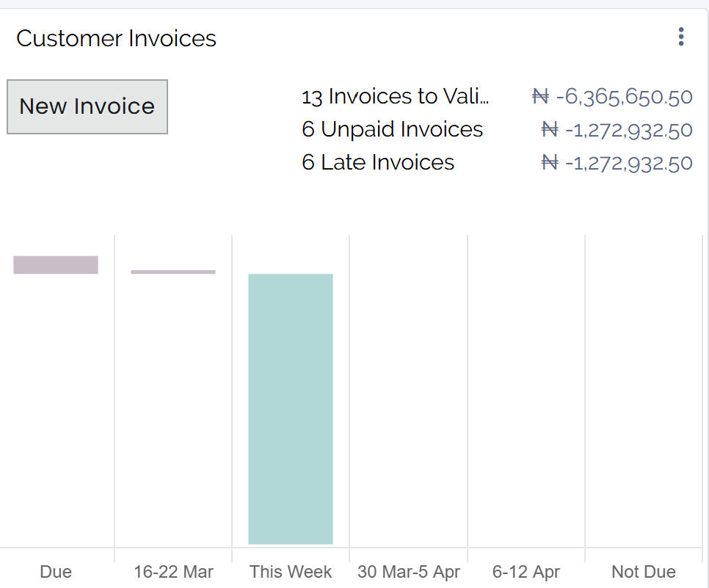This screenshot has width=709, height=588.
Task: Click the 16-22 Mar axis label
Action: [172, 571]
